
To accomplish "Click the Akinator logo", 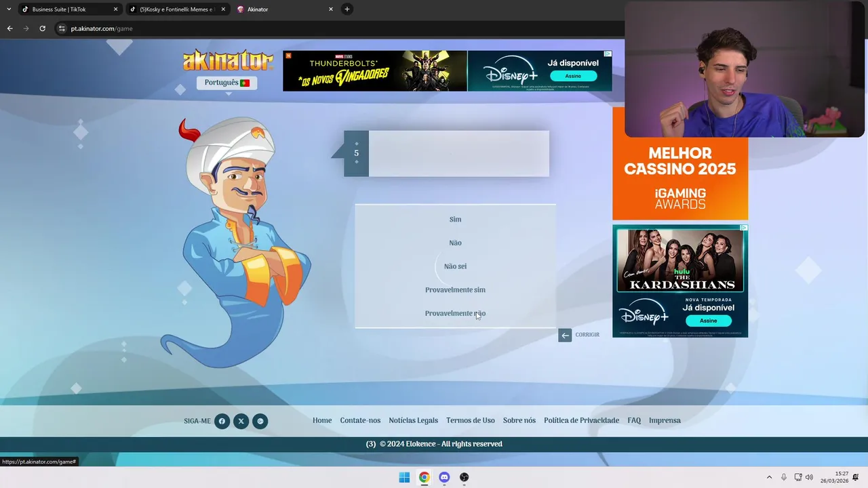I will click(228, 60).
